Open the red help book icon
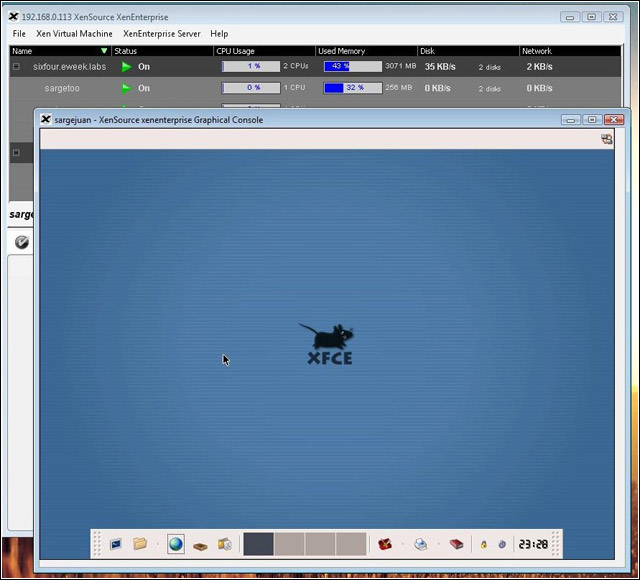640x580 pixels. pyautogui.click(x=456, y=544)
